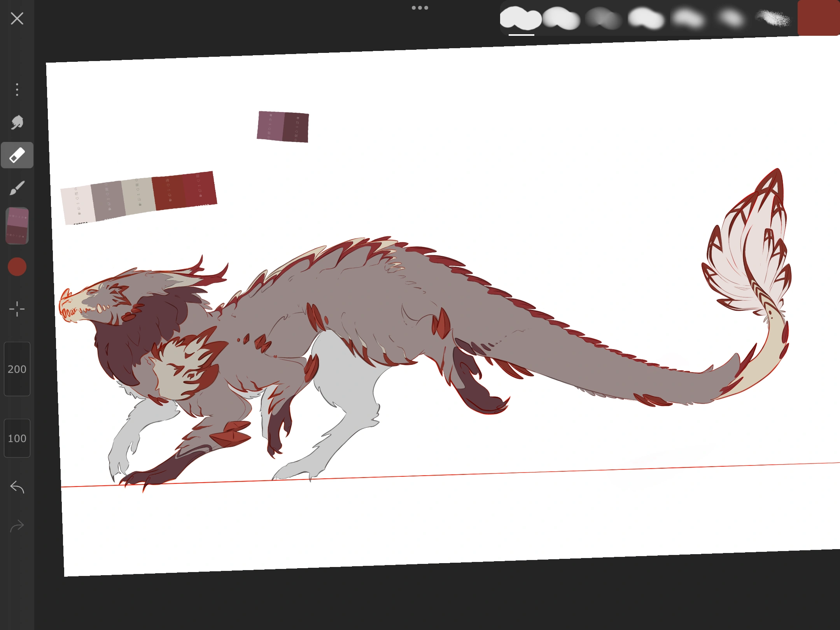Open the top horizontal three-dot menu
840x630 pixels.
coord(420,8)
